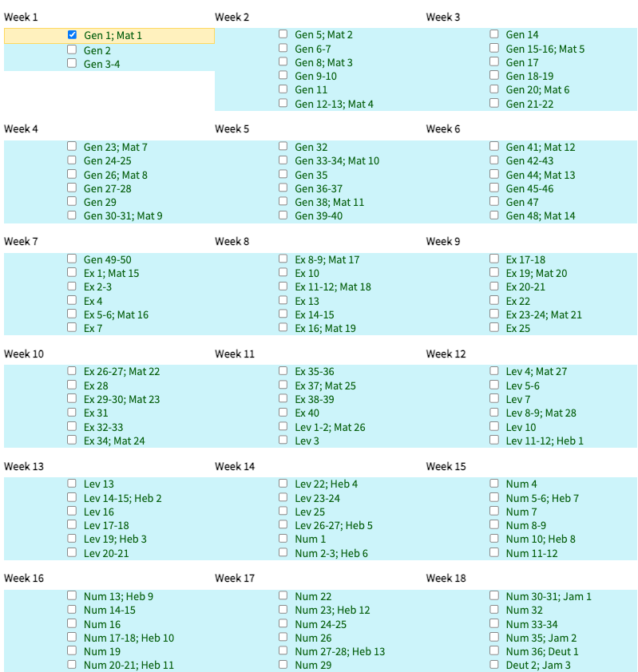
Task: Follow the Gen 33-34; Mat 10 link
Action: pyautogui.click(x=337, y=161)
